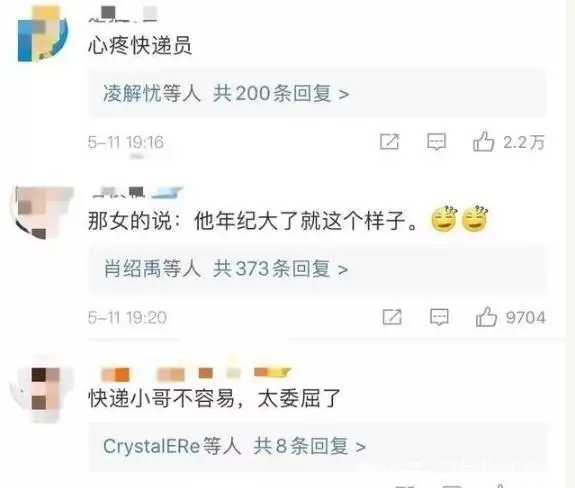View avatar of second commenter
Screen dimensions: 575x488
point(41,213)
